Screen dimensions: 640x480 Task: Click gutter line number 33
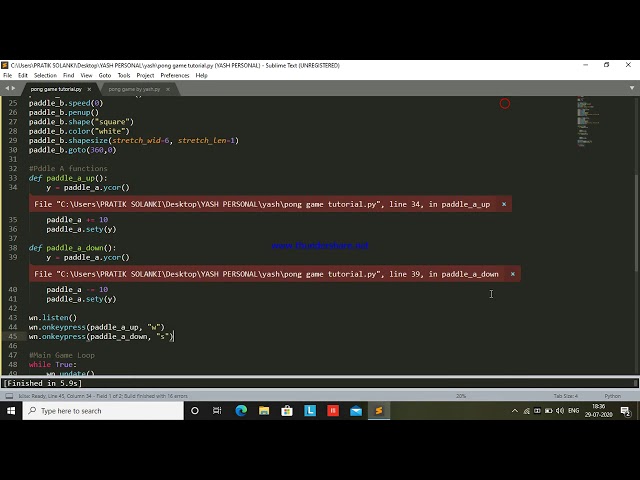coord(13,178)
